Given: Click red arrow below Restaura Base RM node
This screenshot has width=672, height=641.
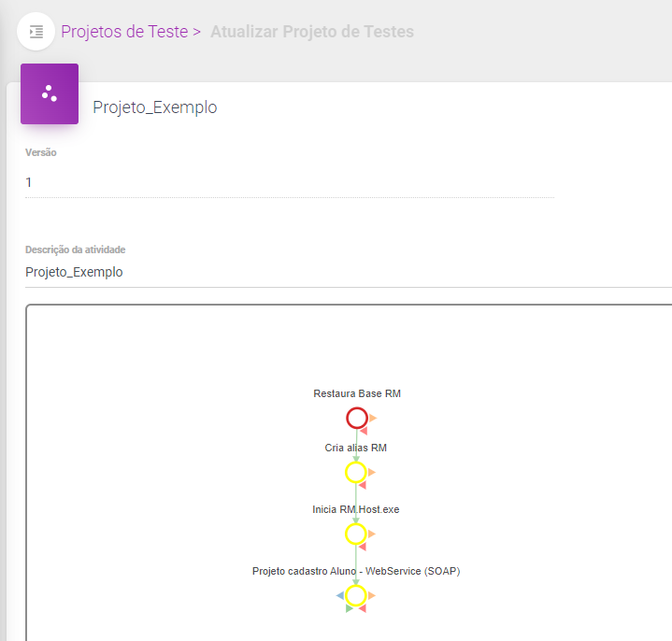Looking at the screenshot, I should coord(363,431).
